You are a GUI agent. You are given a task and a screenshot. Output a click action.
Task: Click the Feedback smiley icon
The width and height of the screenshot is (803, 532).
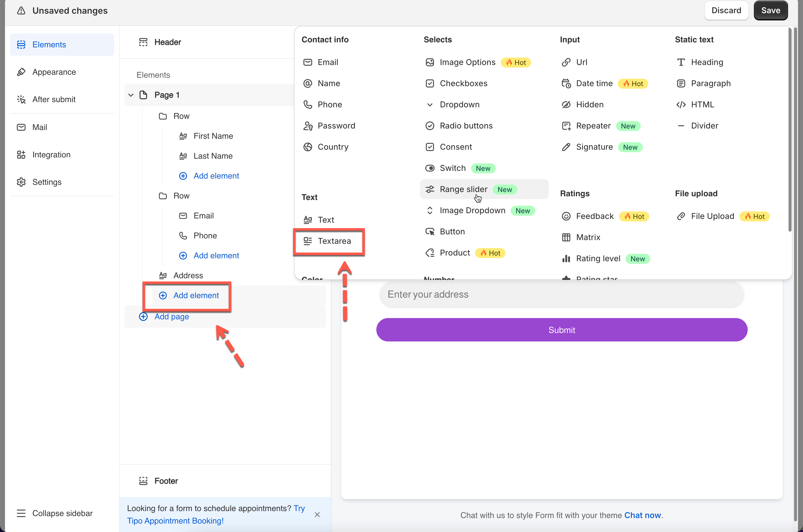coord(566,216)
